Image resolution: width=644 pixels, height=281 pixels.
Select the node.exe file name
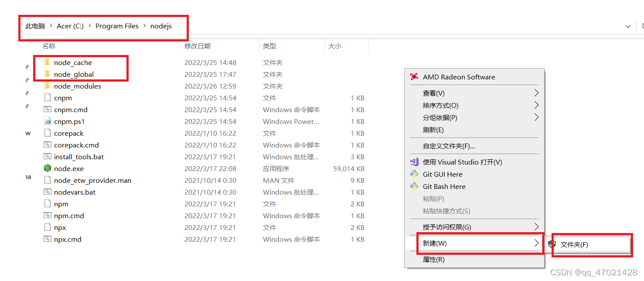click(69, 168)
